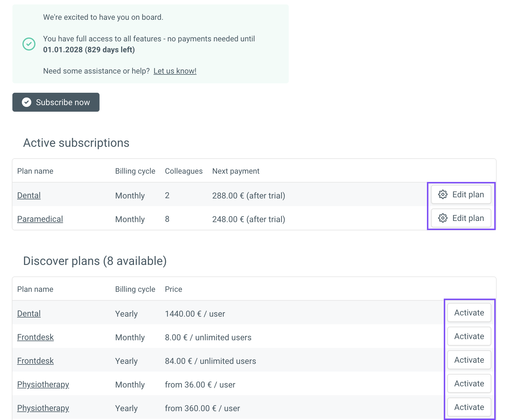Activate the yearly Dental plan
Screen dimensions: 509x420
469,313
